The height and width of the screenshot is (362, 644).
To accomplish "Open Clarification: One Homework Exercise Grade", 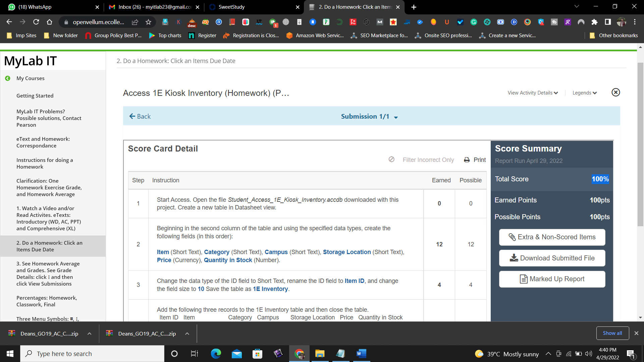I will tap(49, 187).
